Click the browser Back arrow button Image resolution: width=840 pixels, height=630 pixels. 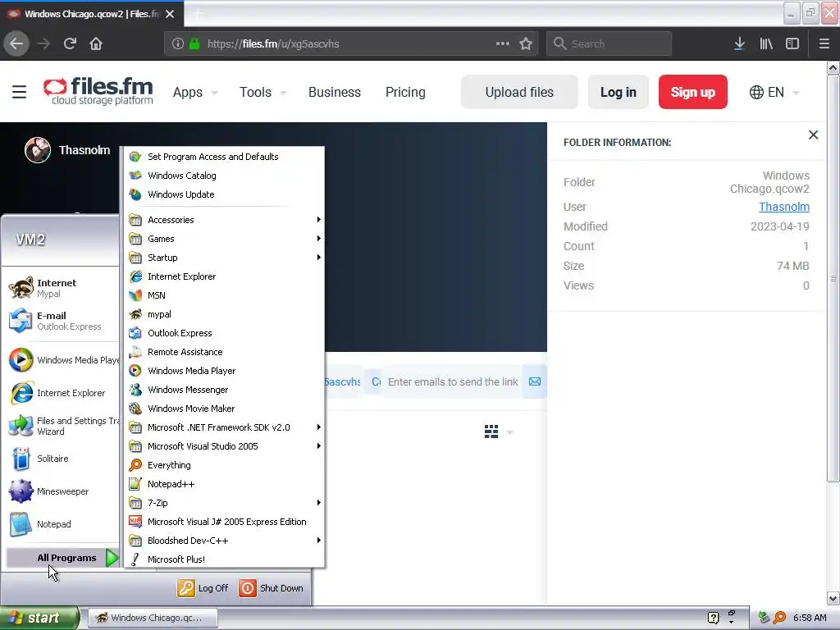(x=16, y=44)
